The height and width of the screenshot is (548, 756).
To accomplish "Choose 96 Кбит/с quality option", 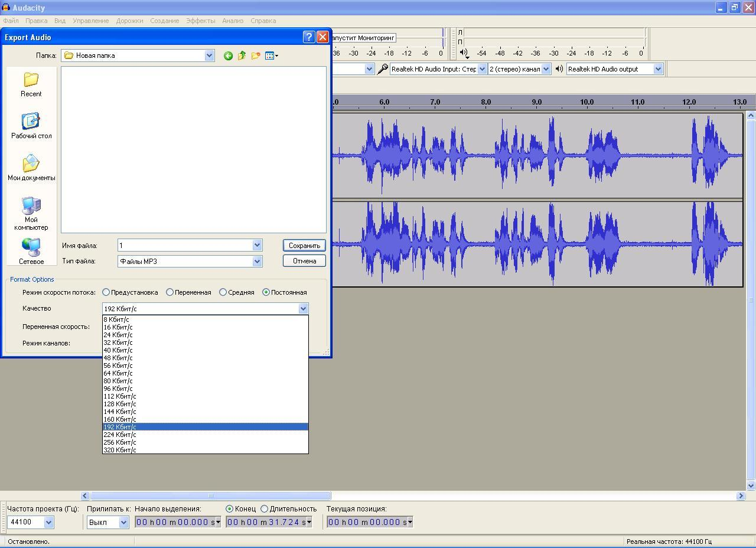I will (x=206, y=389).
